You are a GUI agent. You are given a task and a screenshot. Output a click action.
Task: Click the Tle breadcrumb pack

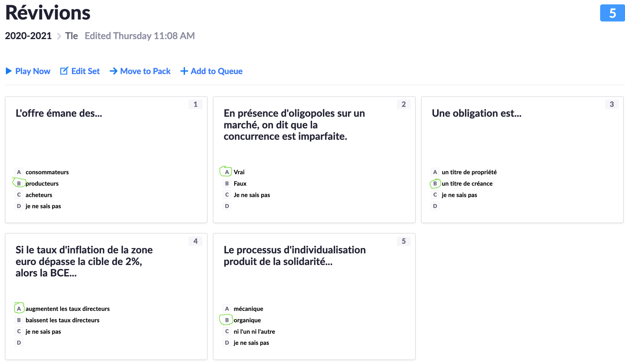pos(71,36)
